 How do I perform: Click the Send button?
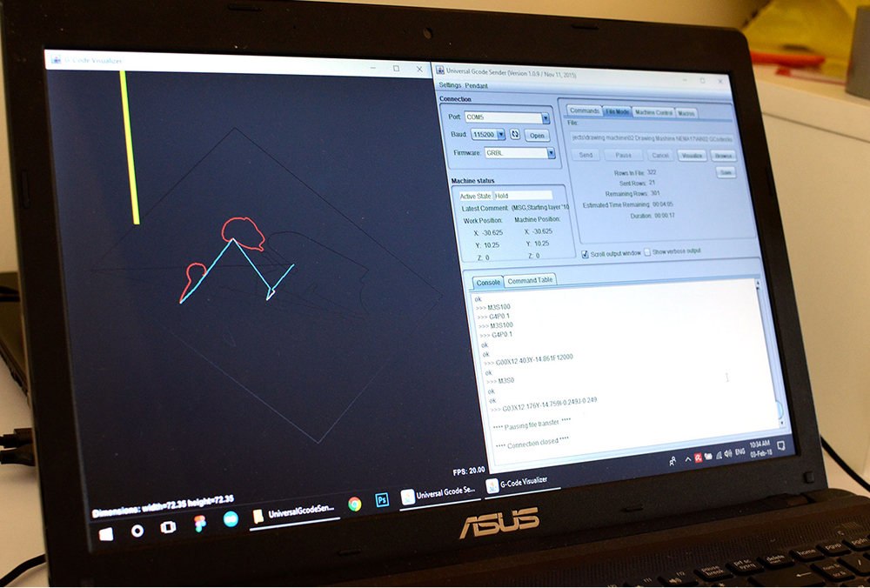pyautogui.click(x=586, y=155)
